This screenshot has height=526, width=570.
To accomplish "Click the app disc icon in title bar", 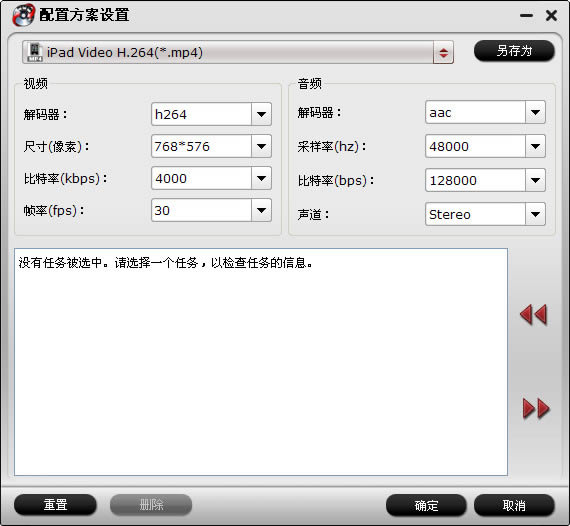I will click(23, 15).
